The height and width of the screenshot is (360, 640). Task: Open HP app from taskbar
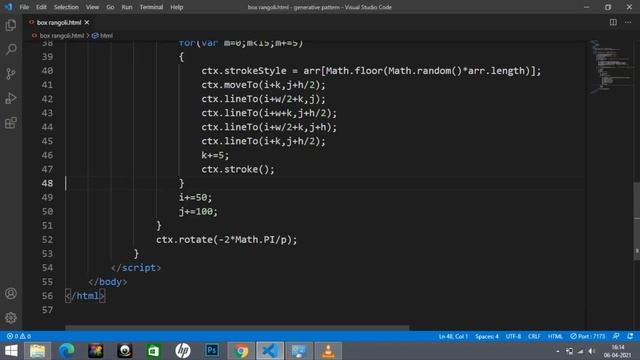click(183, 351)
